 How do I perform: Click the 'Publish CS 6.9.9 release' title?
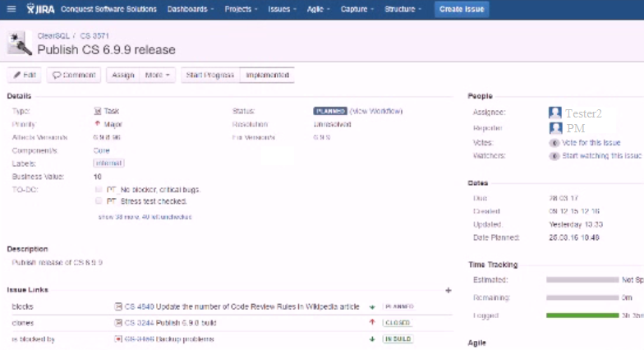pos(107,49)
